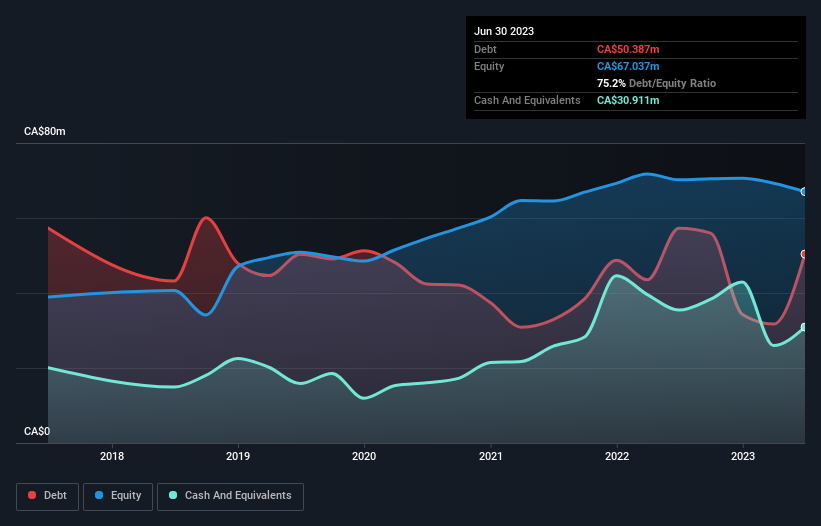Click the 2021 x-axis label

pyautogui.click(x=491, y=456)
